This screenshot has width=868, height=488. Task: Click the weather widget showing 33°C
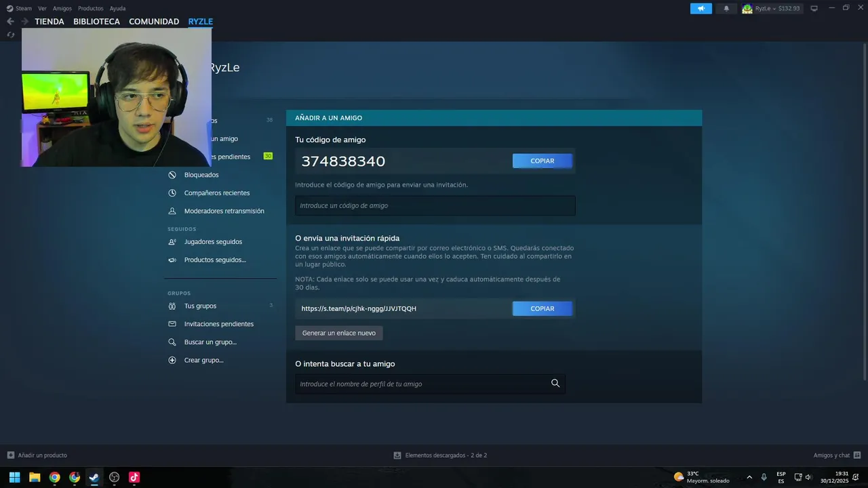coord(702,477)
